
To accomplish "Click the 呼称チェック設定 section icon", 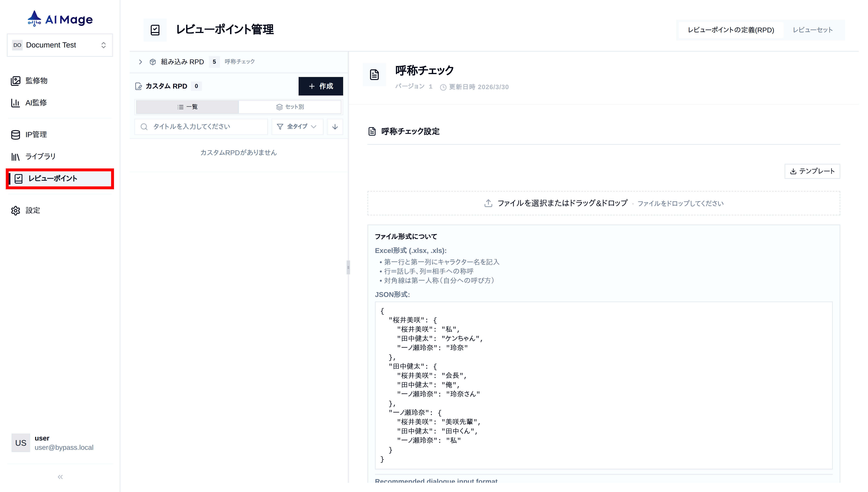I will pyautogui.click(x=372, y=131).
